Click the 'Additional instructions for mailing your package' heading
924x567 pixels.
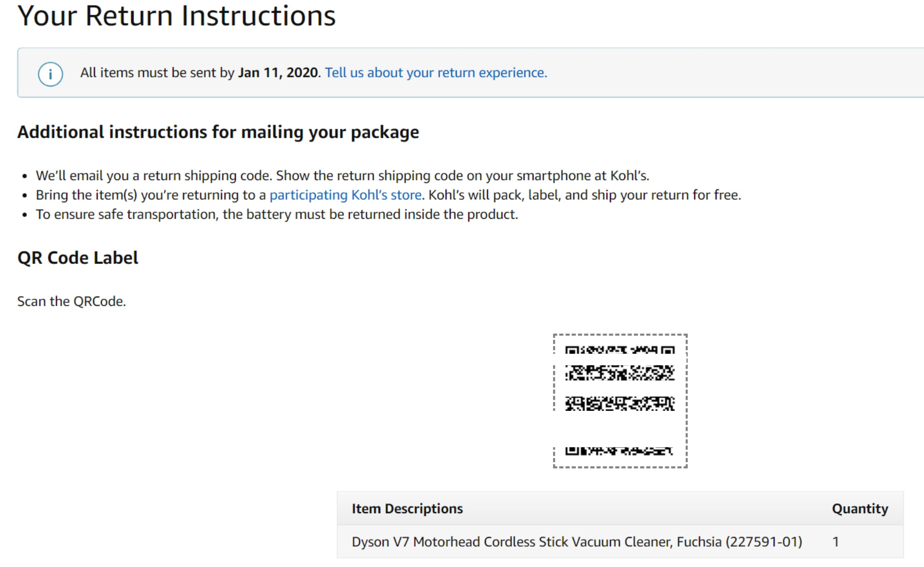[218, 132]
